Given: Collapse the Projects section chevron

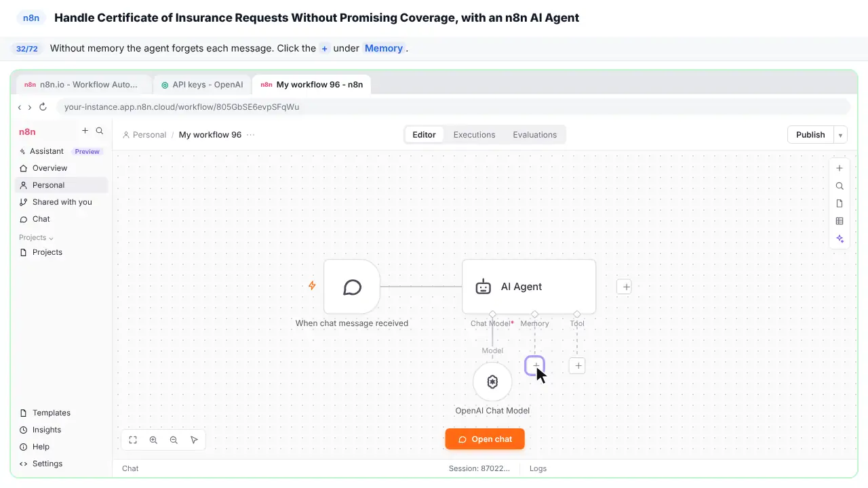Looking at the screenshot, I should pyautogui.click(x=51, y=238).
